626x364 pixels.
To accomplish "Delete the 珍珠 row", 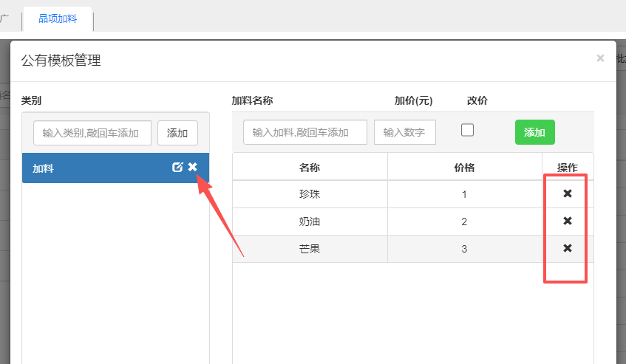I will click(568, 193).
